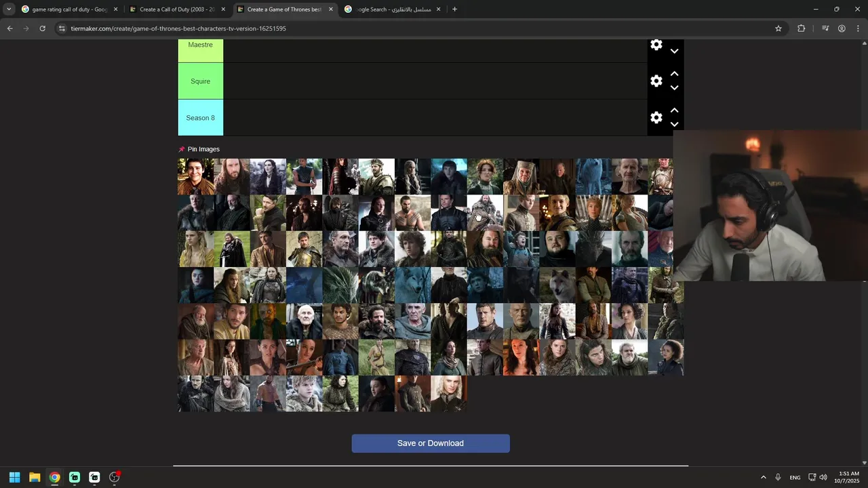Move Season 8 tier up with chevron
Viewport: 868px width, 488px height.
pos(674,110)
